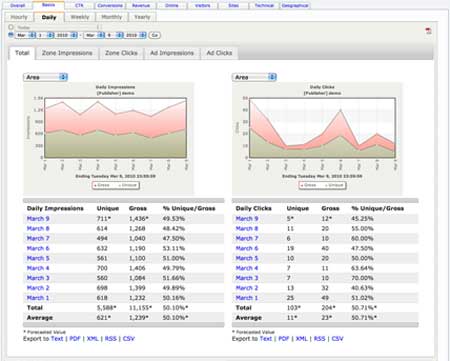Open March 3 in Daily Impressions table
450x361 pixels.
[38, 278]
